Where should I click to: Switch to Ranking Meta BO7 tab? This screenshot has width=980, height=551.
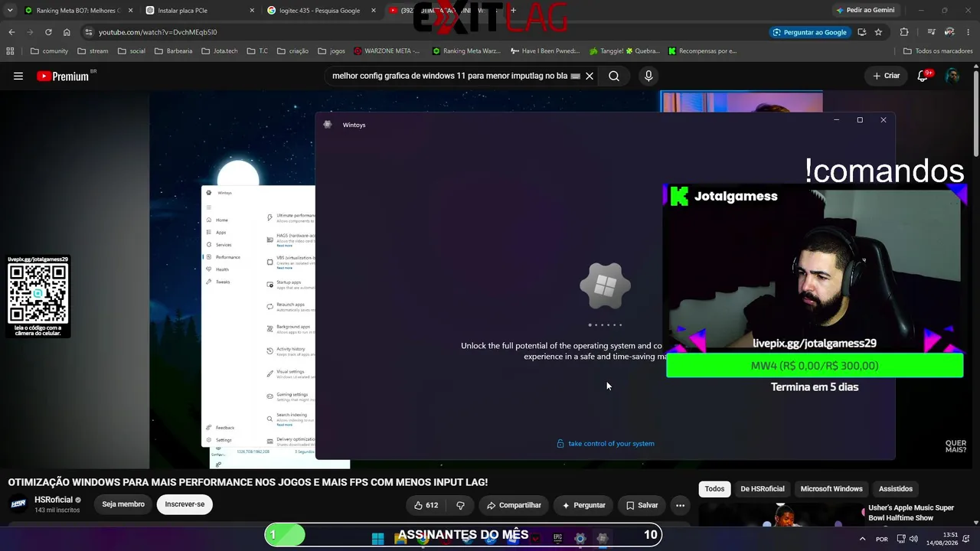(79, 11)
